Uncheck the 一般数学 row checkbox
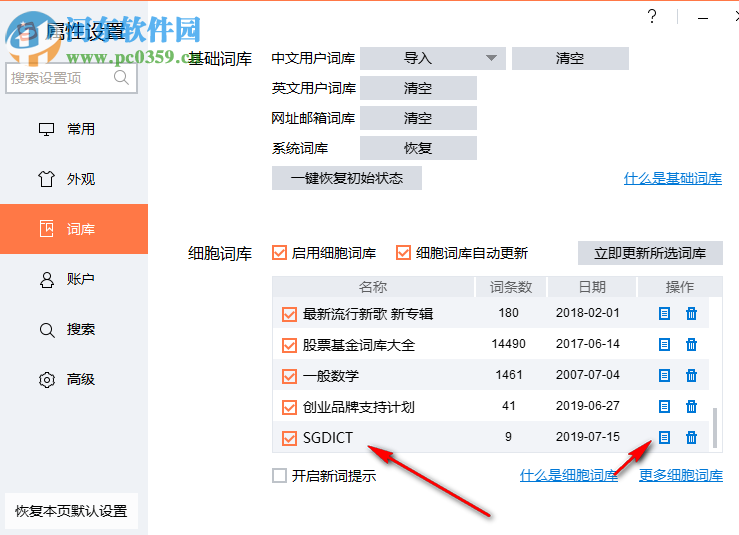Image resolution: width=739 pixels, height=535 pixels. (289, 376)
